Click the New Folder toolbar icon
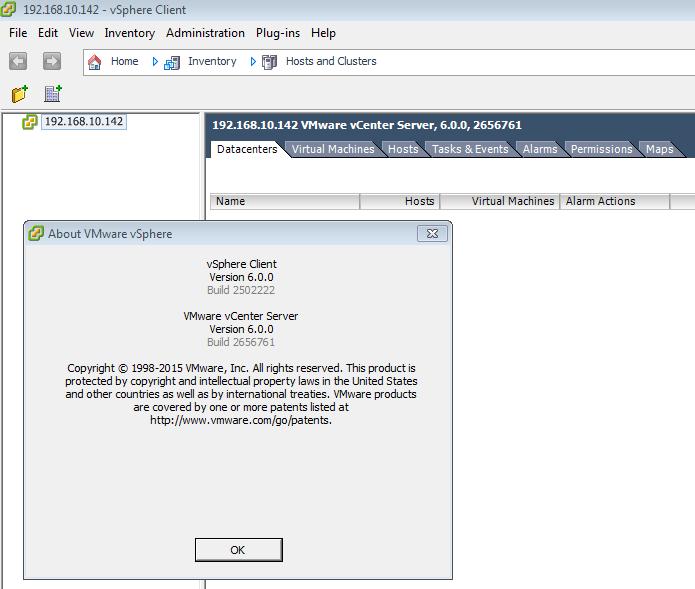Image resolution: width=695 pixels, height=589 pixels. [20, 94]
